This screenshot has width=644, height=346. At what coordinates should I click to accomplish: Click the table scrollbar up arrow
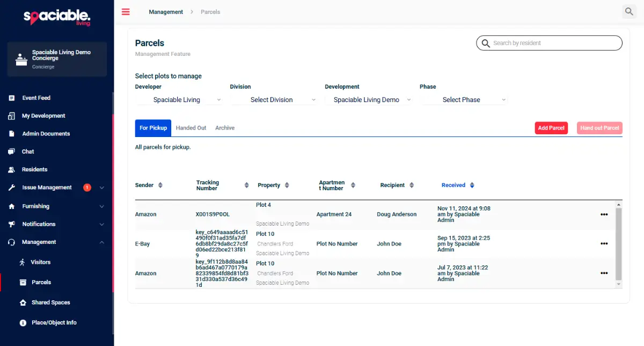[618, 205]
